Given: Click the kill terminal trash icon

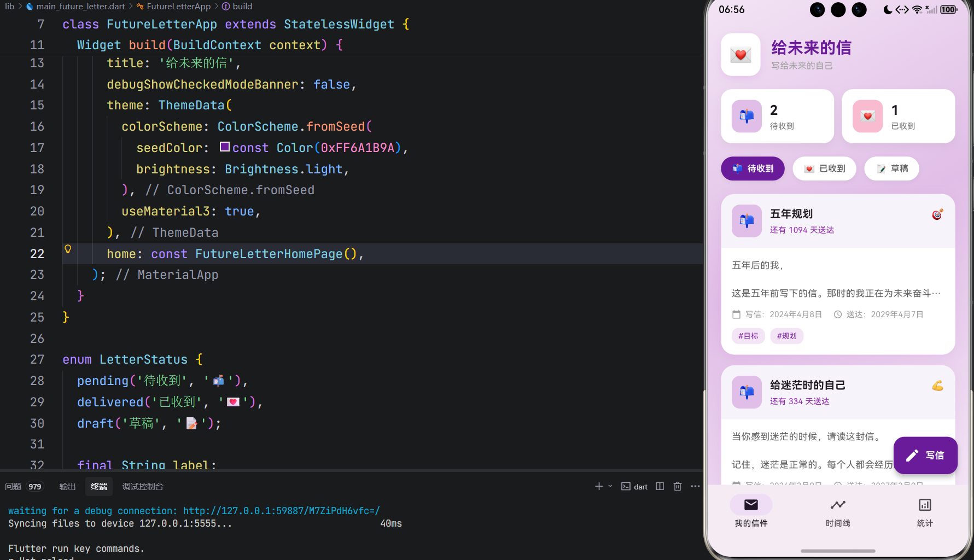Looking at the screenshot, I should point(678,486).
